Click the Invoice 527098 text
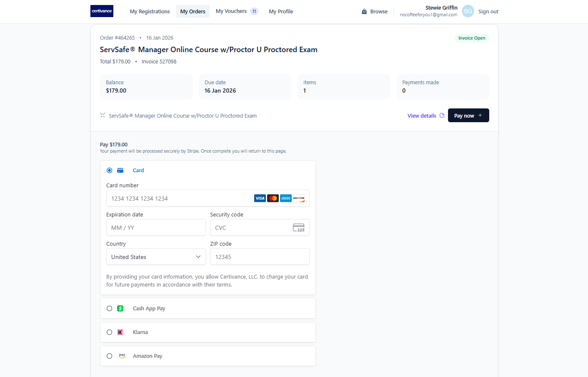 159,61
